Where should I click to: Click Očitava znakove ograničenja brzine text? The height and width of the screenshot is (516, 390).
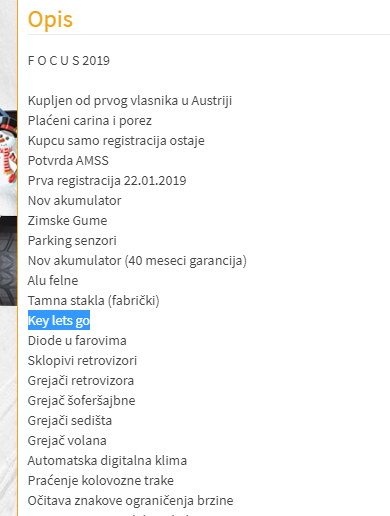click(x=131, y=501)
